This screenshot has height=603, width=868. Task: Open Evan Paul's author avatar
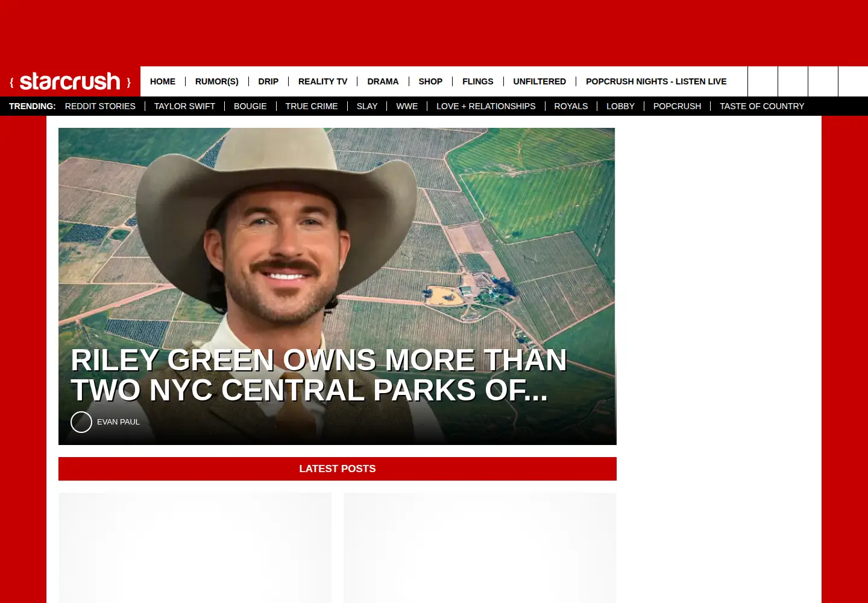(x=81, y=422)
